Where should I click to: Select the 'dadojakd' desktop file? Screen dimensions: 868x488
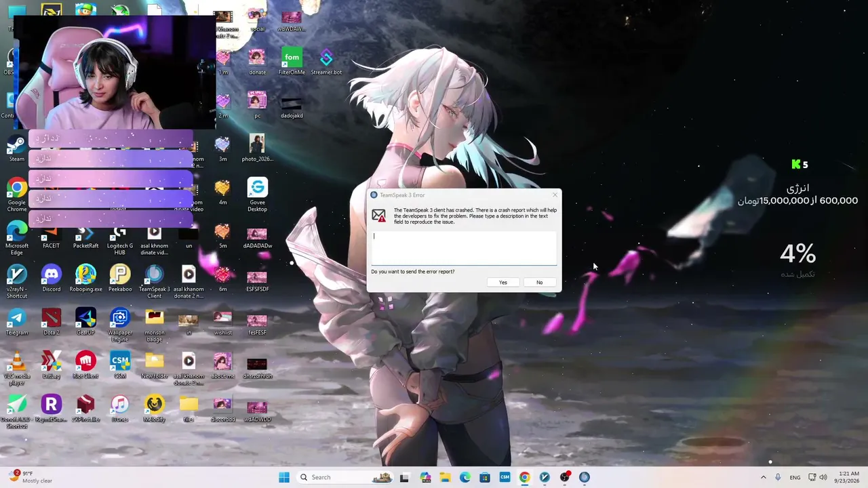click(x=292, y=105)
